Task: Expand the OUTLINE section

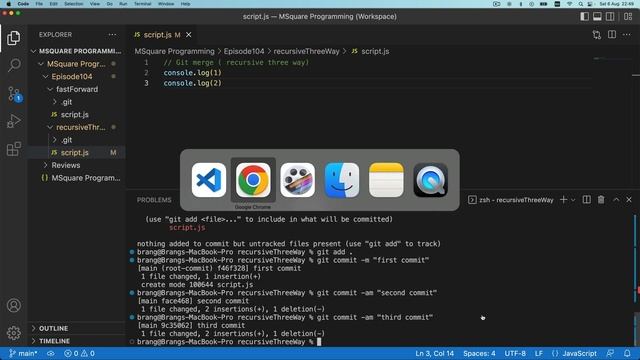Action: click(x=76, y=328)
